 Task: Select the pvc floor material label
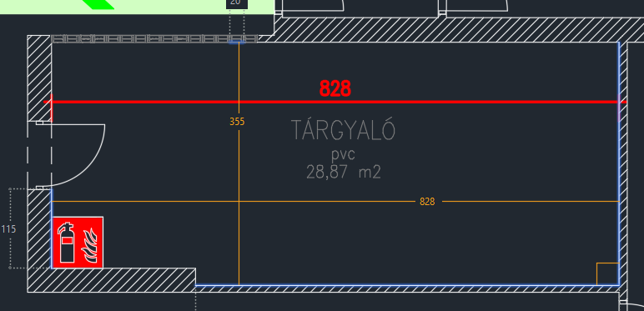[344, 155]
